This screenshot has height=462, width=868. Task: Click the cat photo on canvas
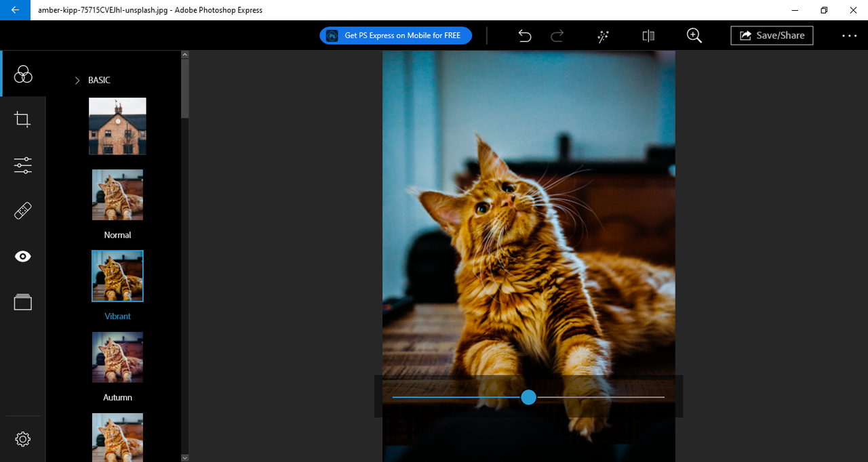[528, 256]
